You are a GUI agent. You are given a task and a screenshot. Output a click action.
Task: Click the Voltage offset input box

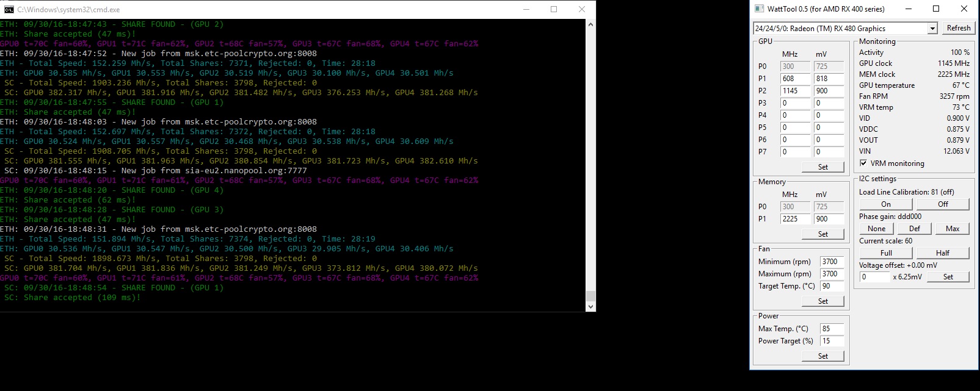click(x=874, y=277)
